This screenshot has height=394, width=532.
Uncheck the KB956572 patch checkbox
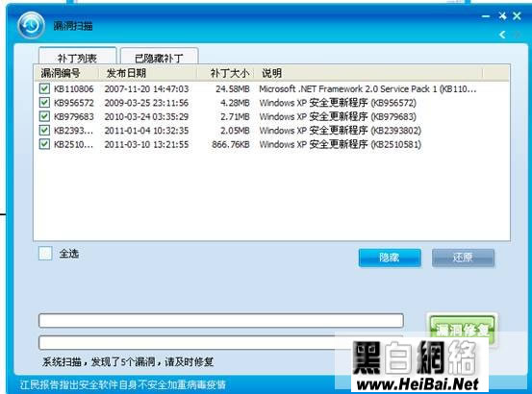coord(44,102)
